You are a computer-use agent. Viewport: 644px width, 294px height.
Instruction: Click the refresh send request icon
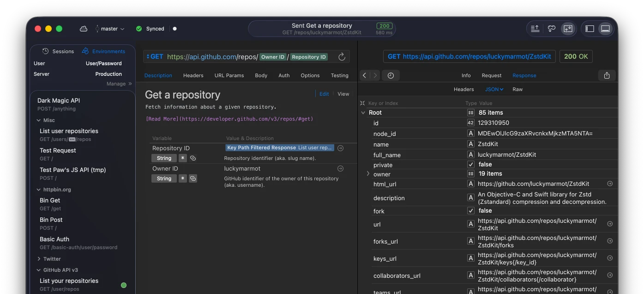(342, 57)
